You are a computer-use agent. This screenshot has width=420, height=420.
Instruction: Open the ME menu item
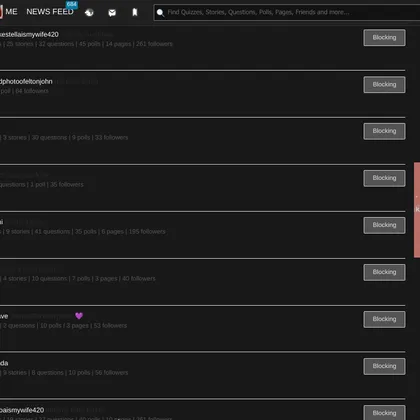(11, 12)
